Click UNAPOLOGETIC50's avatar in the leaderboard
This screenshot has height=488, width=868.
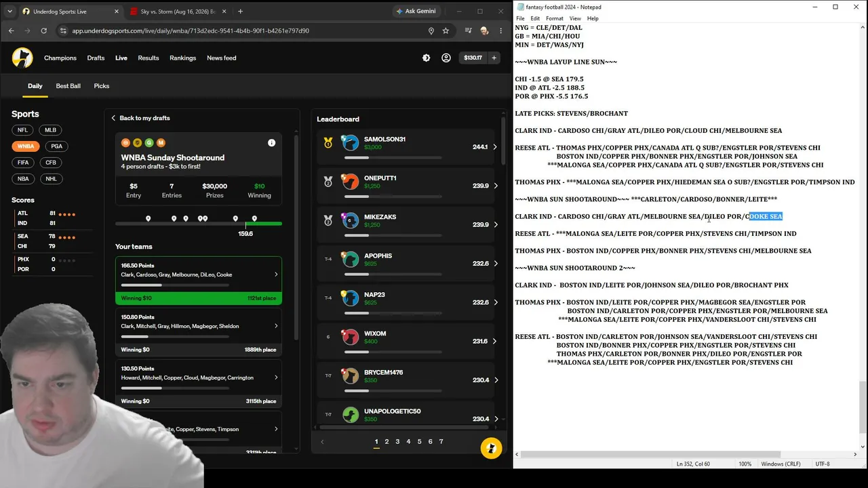click(350, 415)
